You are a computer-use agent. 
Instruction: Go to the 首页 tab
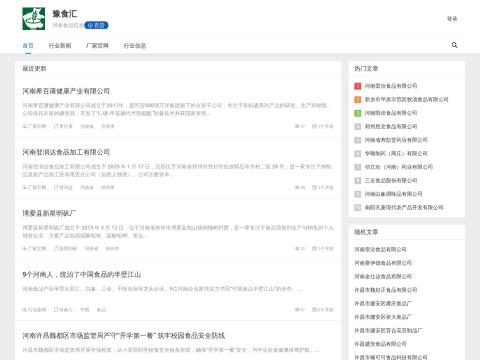tap(28, 46)
